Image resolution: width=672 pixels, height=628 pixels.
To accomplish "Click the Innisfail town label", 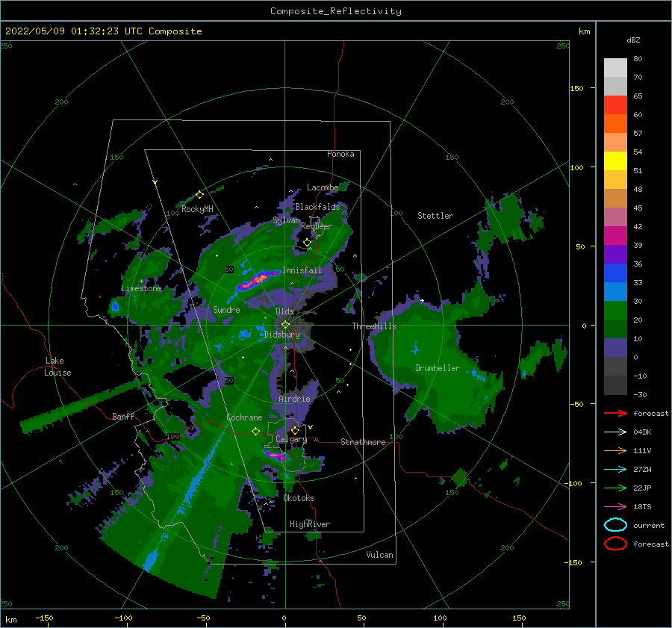I will click(x=302, y=270).
